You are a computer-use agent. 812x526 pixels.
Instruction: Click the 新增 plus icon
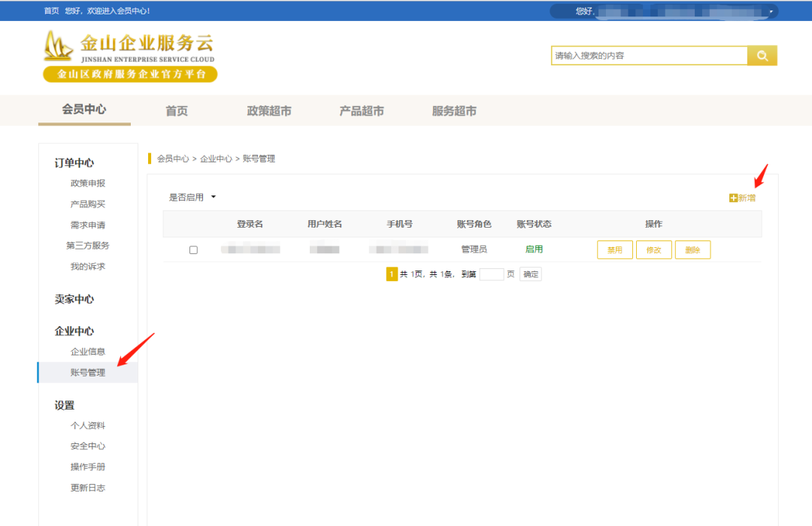click(x=733, y=198)
